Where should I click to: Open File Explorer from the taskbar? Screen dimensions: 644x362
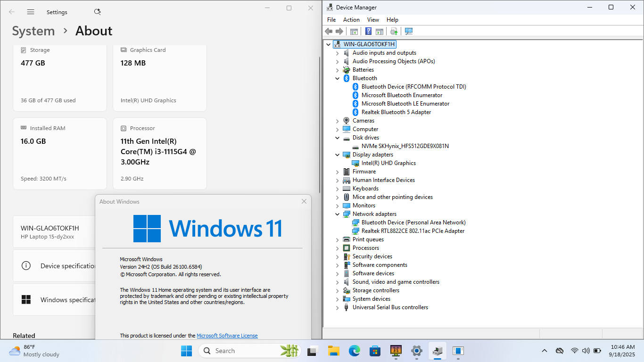(334, 351)
